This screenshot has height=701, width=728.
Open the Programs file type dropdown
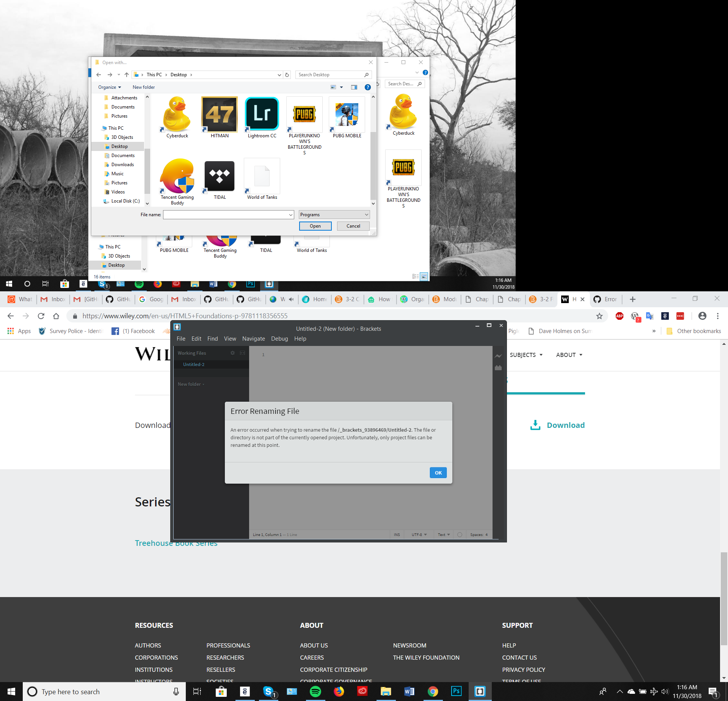point(334,214)
